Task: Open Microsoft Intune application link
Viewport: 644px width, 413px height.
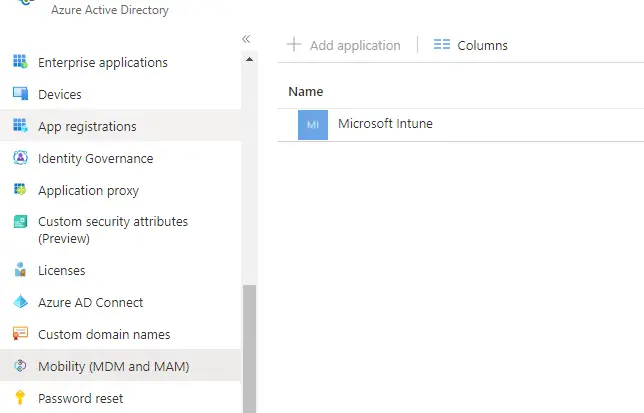Action: pos(385,123)
